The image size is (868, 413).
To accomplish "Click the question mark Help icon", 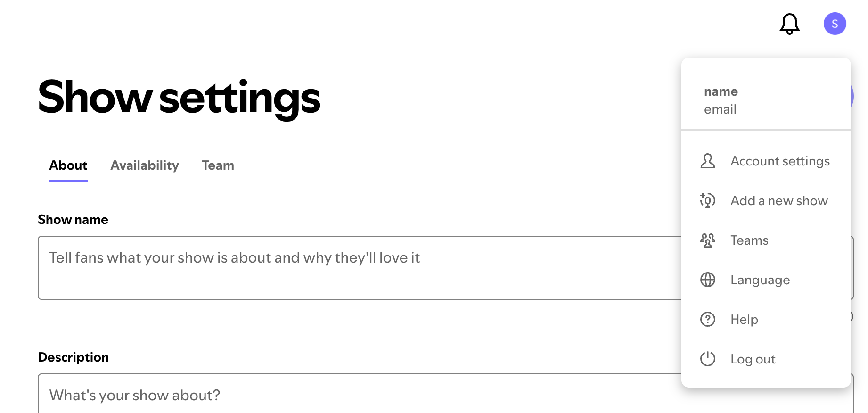I will coord(707,320).
